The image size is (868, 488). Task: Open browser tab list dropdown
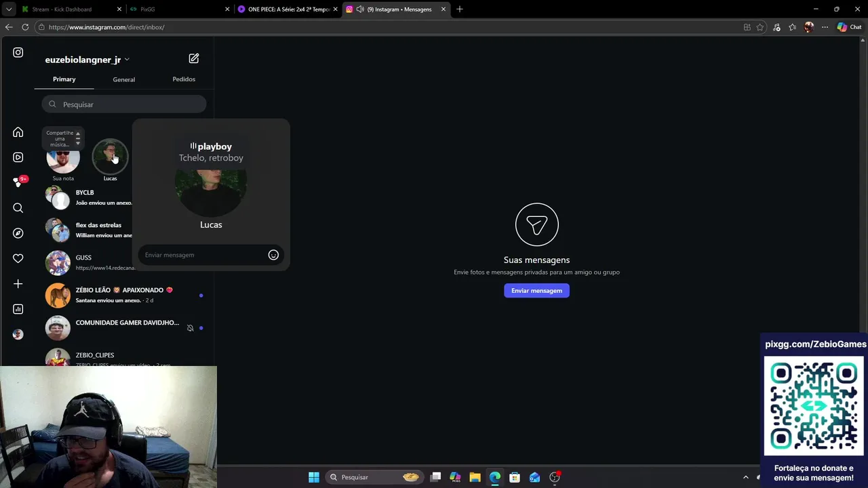tap(9, 9)
